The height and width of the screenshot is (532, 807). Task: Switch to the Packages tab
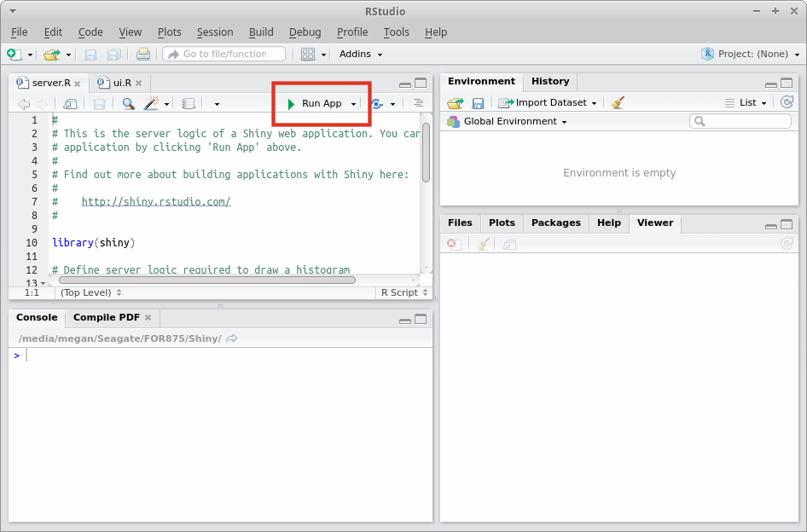556,223
